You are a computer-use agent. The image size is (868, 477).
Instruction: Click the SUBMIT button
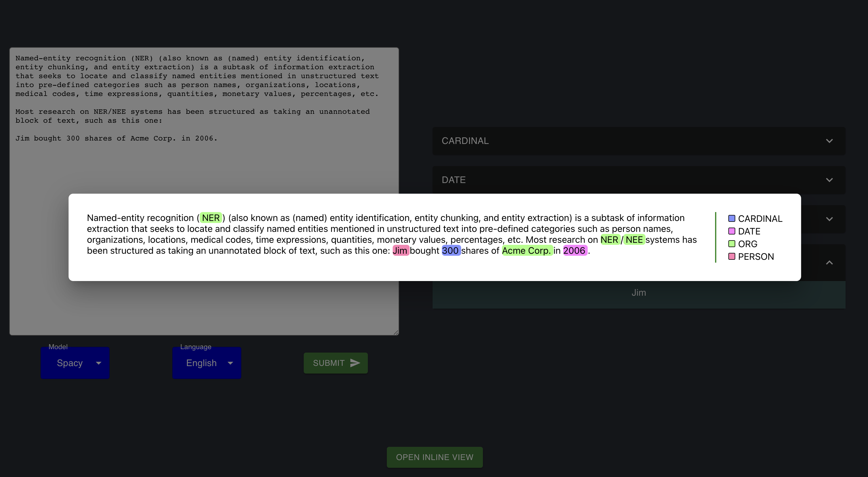pyautogui.click(x=336, y=362)
